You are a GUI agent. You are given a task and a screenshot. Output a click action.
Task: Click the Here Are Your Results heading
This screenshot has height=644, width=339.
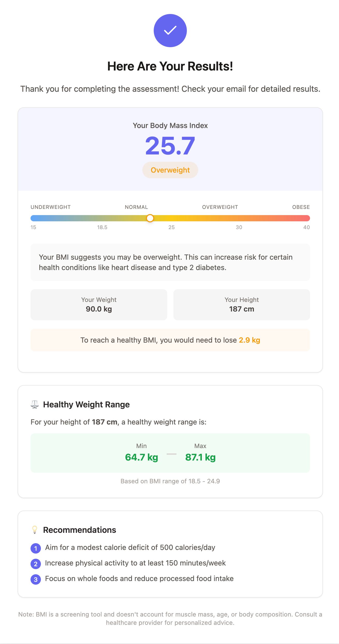click(x=170, y=66)
